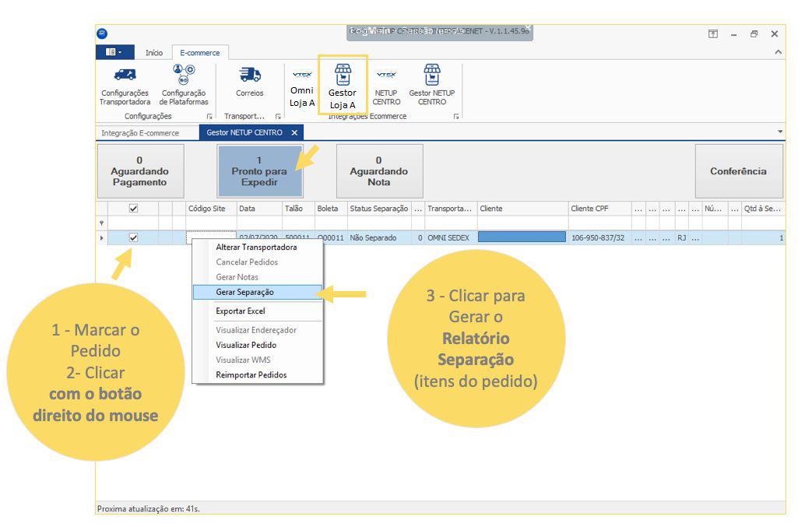Sort by the Cliente column header
The width and height of the screenshot is (812, 527).
point(522,209)
